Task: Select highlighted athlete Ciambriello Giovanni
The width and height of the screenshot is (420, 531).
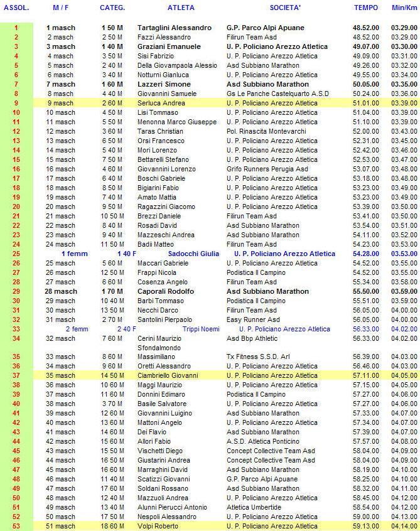Action: pyautogui.click(x=168, y=375)
